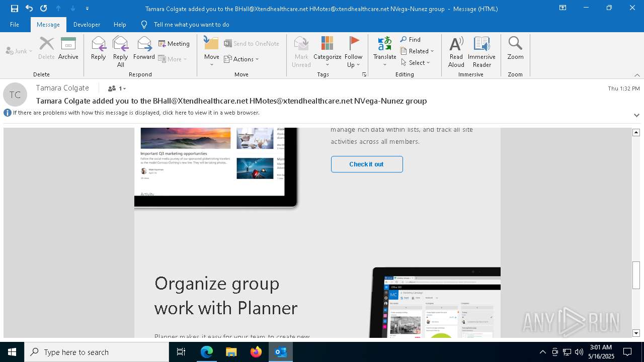Delete this message
644x362 pixels.
point(46,48)
